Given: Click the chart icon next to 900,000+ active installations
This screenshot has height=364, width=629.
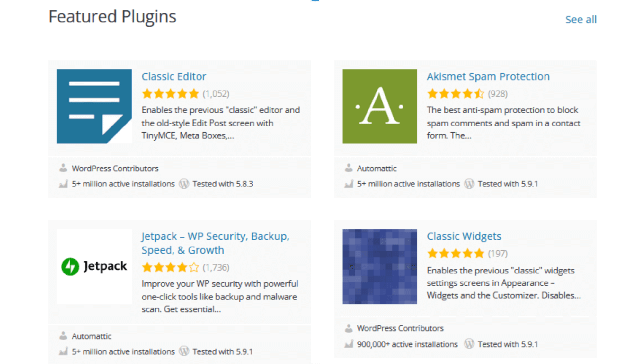Looking at the screenshot, I should (349, 344).
